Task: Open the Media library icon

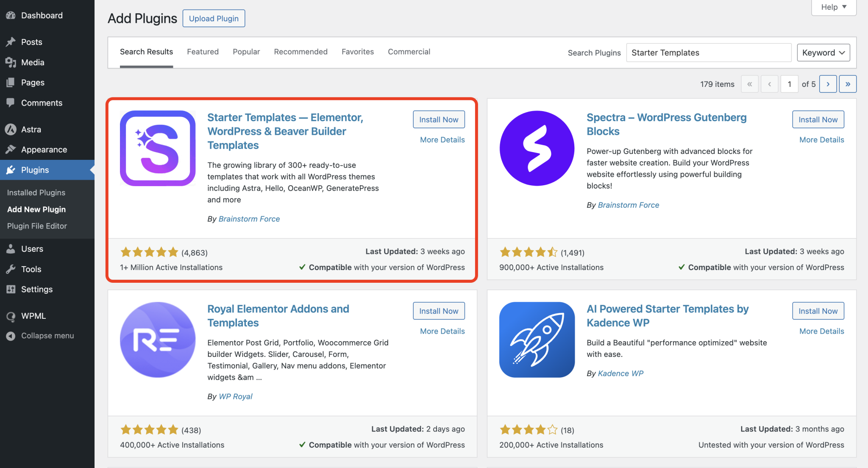Action: pyautogui.click(x=11, y=62)
